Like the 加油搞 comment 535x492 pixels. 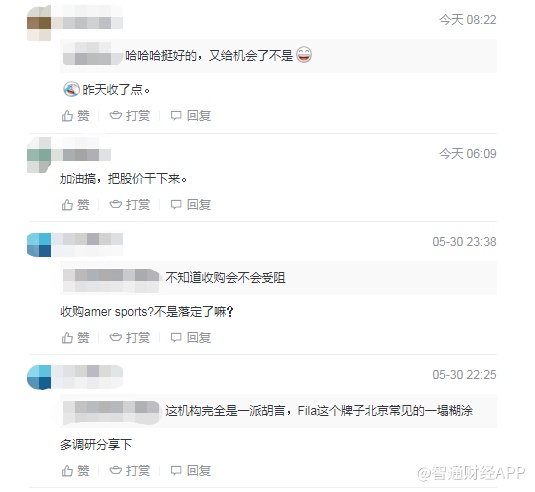point(75,205)
